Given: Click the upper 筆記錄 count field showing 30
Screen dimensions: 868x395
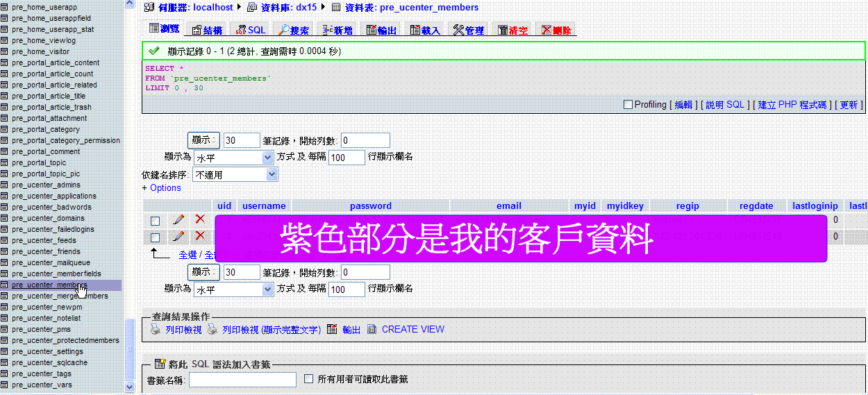Looking at the screenshot, I should [242, 140].
